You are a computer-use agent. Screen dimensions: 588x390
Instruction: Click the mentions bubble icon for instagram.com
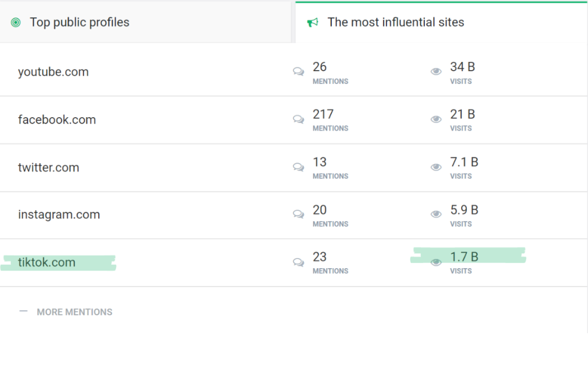[299, 214]
